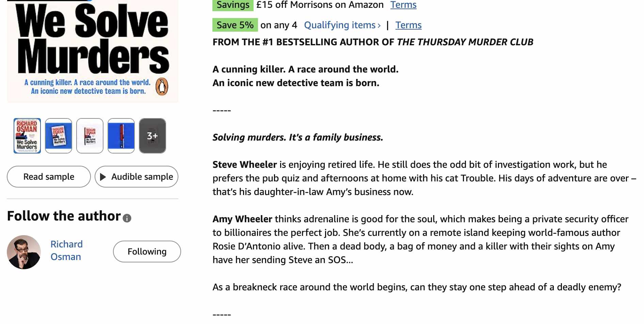Viewport: 644px width, 324px height.
Task: Toggle the Following button
Action: point(147,252)
